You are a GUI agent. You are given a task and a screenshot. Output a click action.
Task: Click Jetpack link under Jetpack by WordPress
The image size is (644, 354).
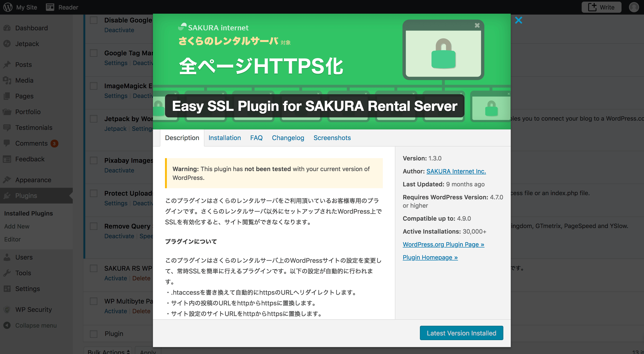pyautogui.click(x=115, y=129)
